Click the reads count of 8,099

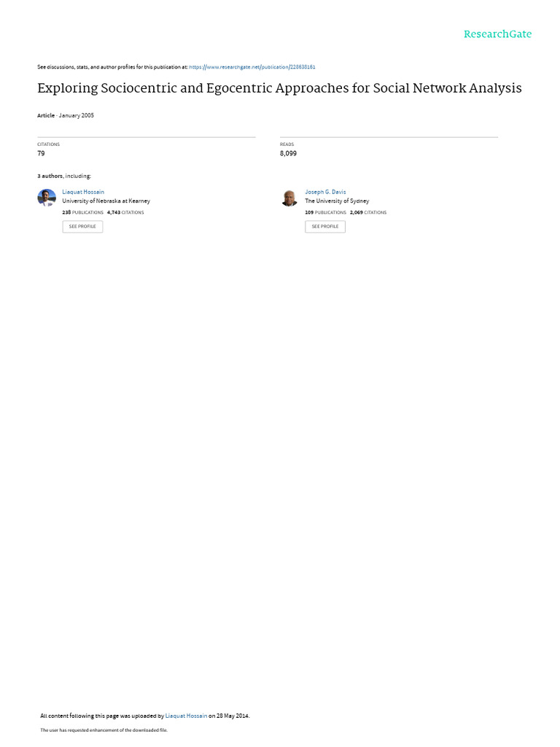pyautogui.click(x=288, y=153)
